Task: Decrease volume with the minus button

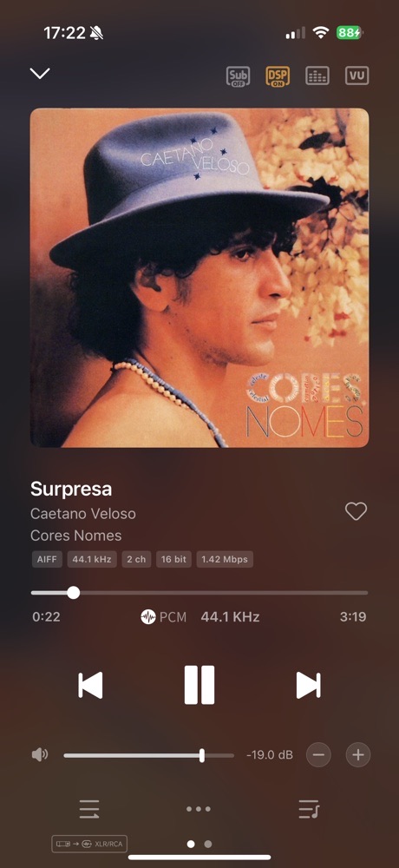Action: pos(318,754)
